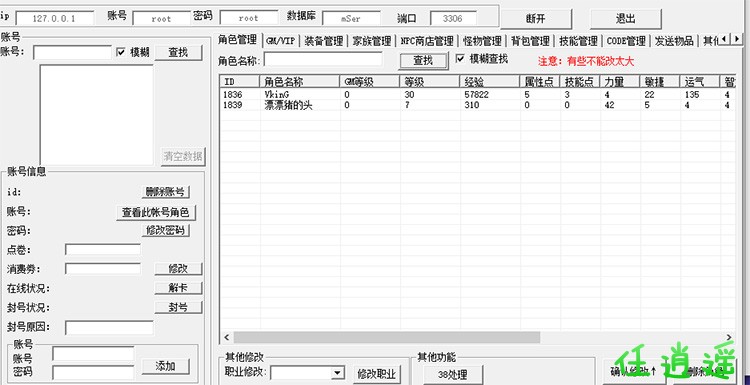Open the 发送物品 tab
Screen dimensions: 750x385
[674, 41]
